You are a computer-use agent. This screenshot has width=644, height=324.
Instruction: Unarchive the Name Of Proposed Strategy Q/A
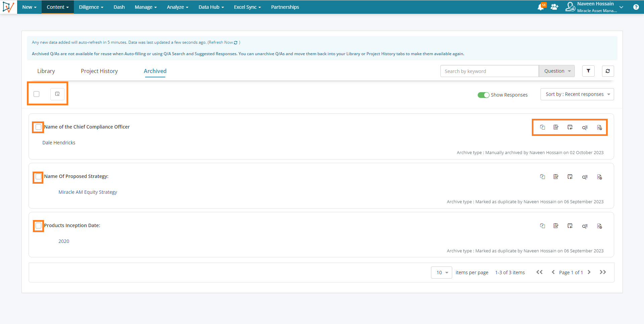[570, 177]
